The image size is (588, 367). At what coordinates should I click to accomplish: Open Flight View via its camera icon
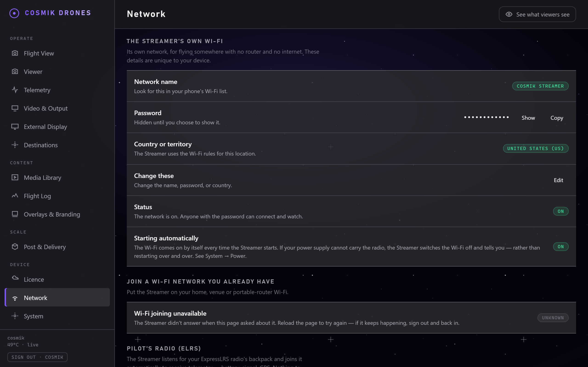(15, 53)
